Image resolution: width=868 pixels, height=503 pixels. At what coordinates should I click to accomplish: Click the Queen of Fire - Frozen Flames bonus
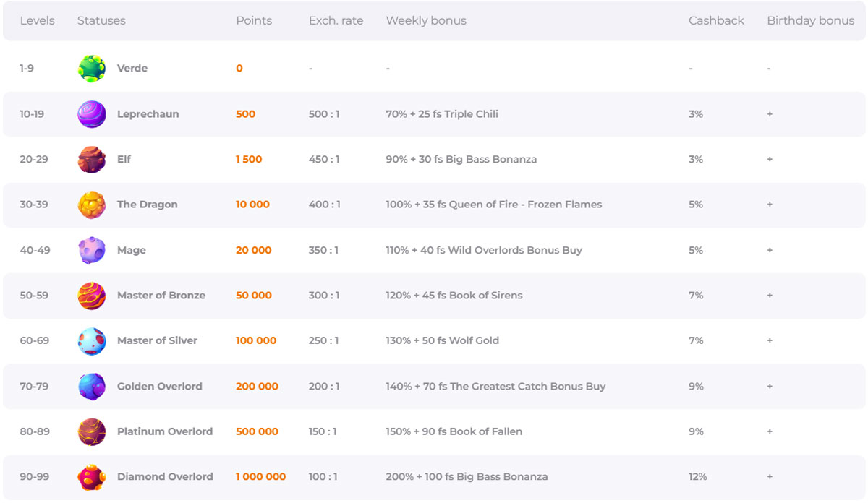tap(494, 205)
